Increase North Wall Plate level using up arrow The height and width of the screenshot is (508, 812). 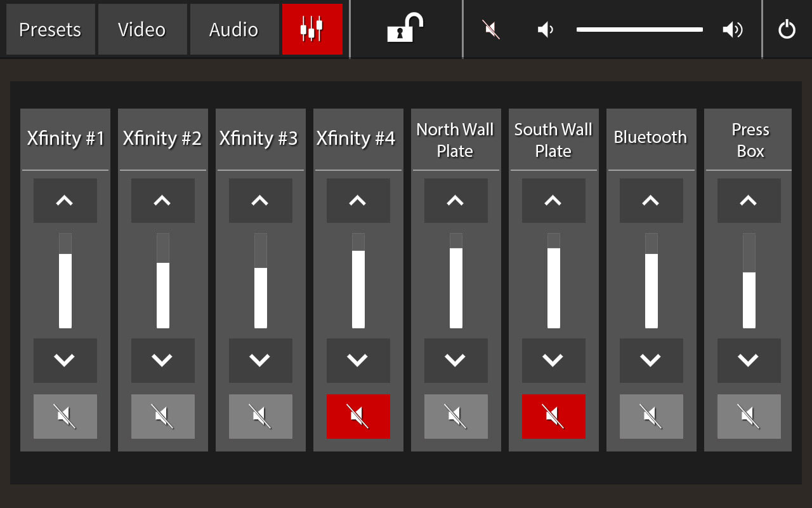[456, 201]
